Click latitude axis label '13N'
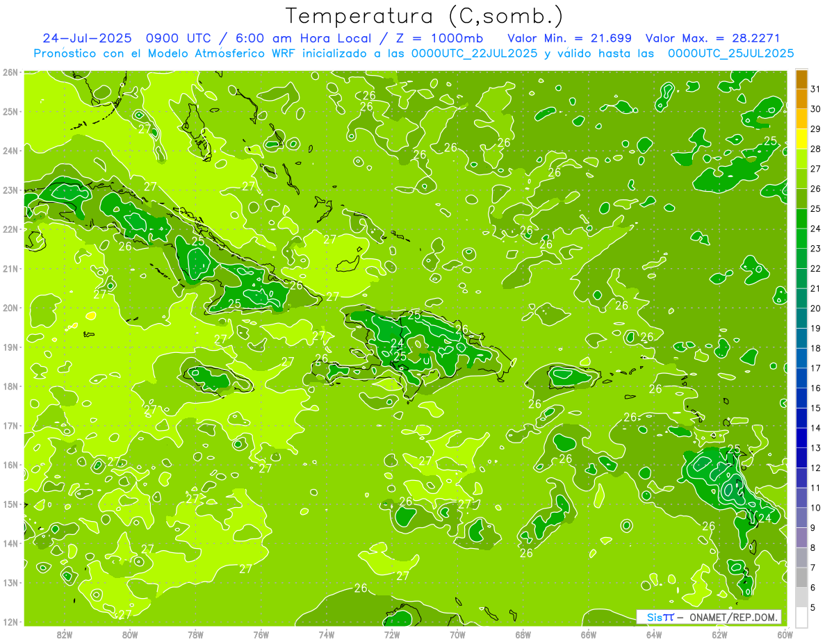Screen dimensions: 834x644 pos(10,582)
